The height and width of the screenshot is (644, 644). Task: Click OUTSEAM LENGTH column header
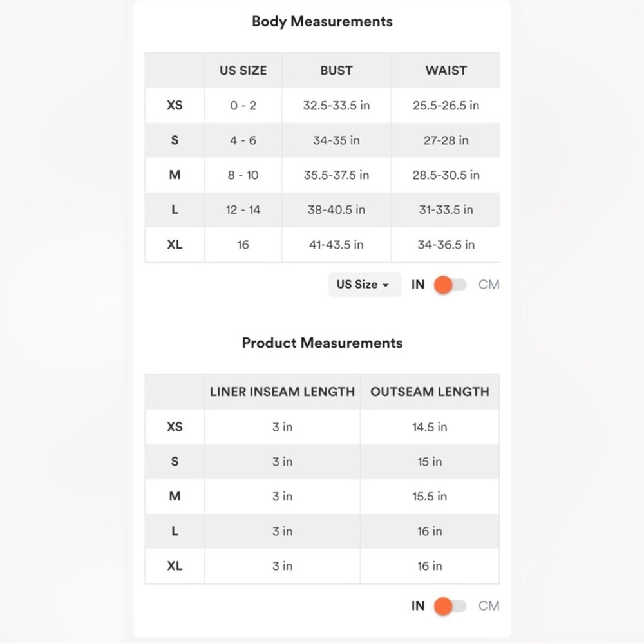(430, 392)
